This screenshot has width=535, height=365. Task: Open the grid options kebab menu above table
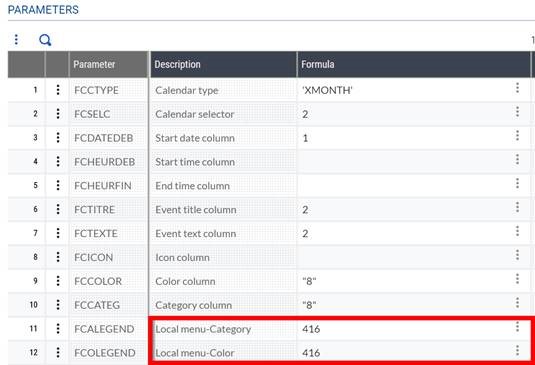(x=16, y=40)
